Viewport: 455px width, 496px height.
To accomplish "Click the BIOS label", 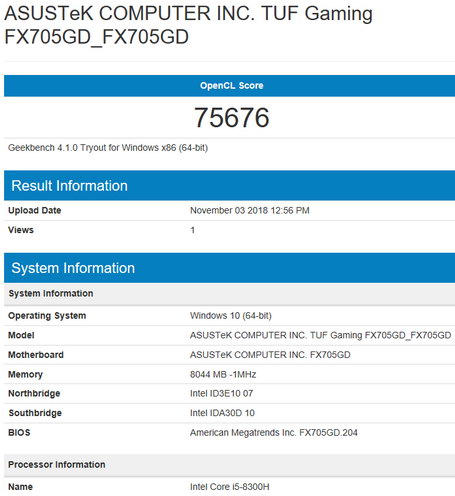I will (19, 433).
